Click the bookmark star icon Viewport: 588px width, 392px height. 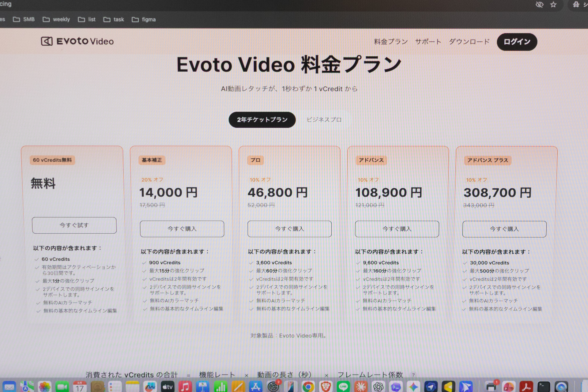(553, 5)
